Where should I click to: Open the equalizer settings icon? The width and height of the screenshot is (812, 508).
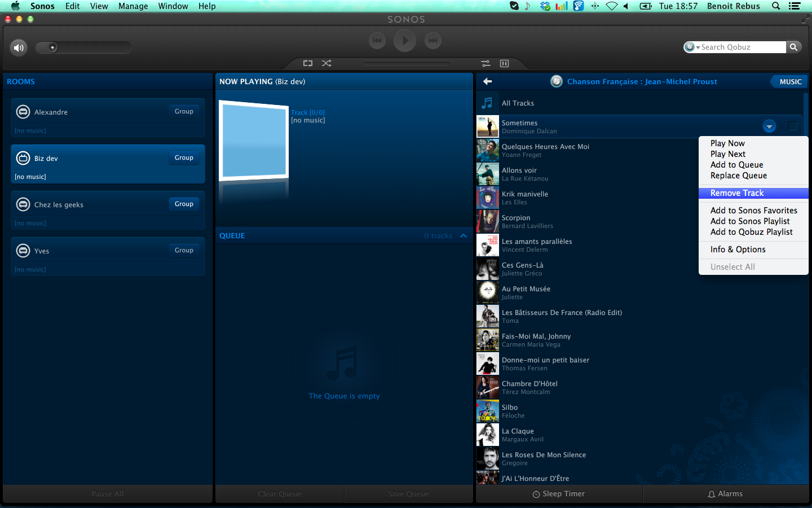pyautogui.click(x=486, y=63)
